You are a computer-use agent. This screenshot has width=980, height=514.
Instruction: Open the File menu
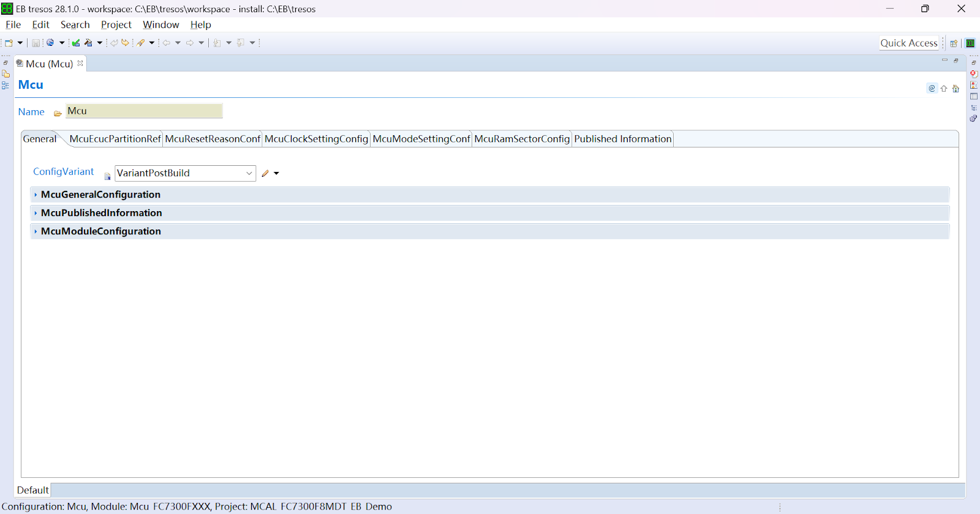[x=13, y=24]
